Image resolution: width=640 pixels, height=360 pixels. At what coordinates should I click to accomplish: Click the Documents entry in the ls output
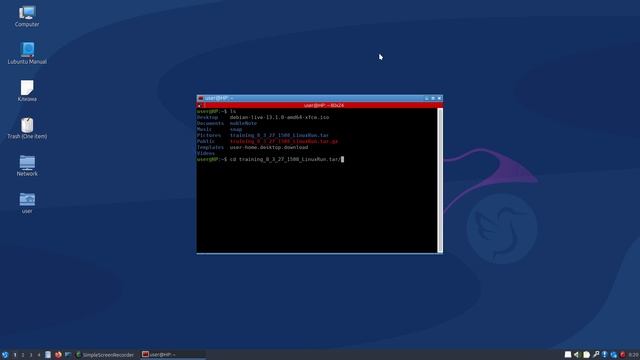[210, 123]
